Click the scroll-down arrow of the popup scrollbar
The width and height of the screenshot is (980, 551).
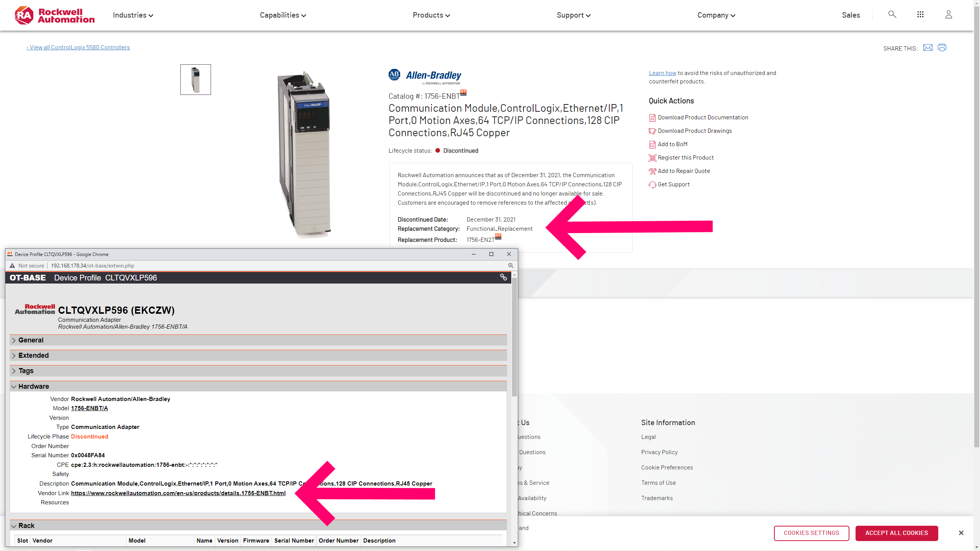tap(514, 543)
